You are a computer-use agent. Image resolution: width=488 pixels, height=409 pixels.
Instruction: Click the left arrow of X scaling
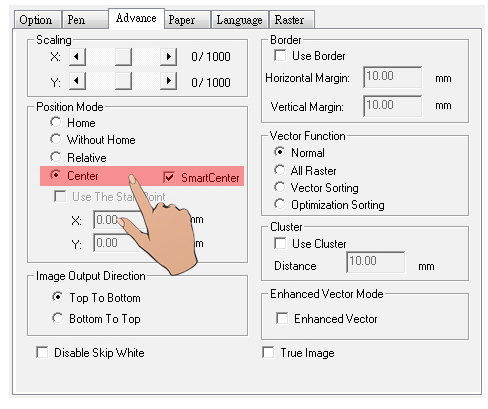click(x=77, y=57)
